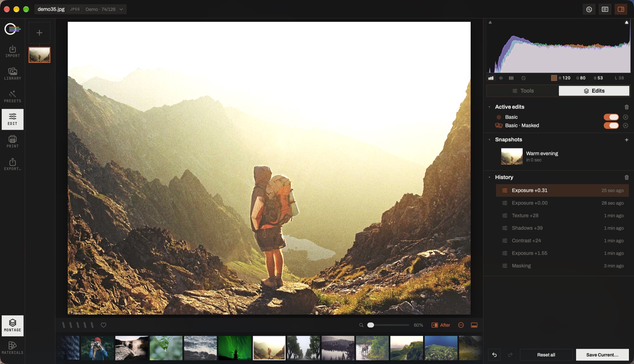Image resolution: width=634 pixels, height=364 pixels.
Task: Open the Montage section
Action: point(12,326)
